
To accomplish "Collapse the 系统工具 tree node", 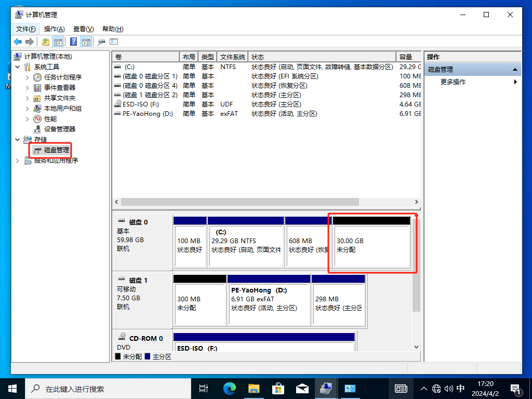I will click(18, 67).
